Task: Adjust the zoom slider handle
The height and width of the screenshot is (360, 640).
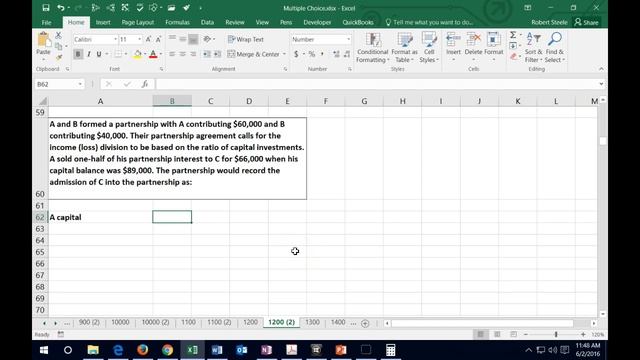Action: [x=556, y=334]
